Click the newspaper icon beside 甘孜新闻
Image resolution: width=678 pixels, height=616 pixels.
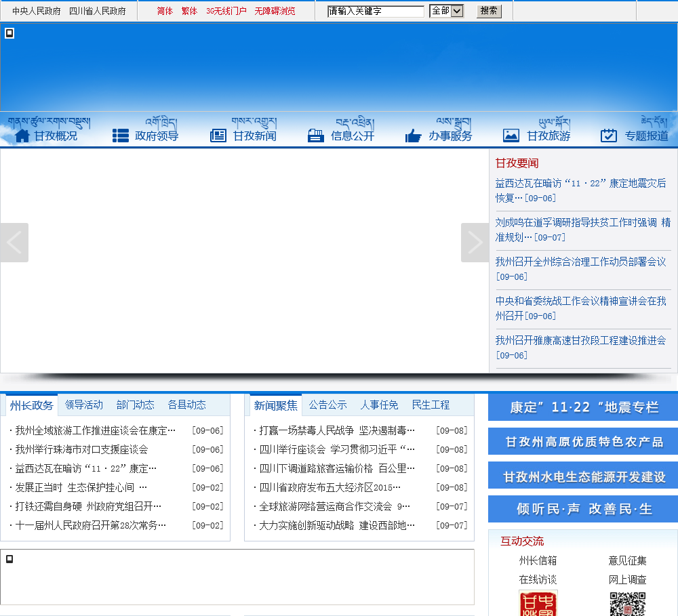click(218, 136)
